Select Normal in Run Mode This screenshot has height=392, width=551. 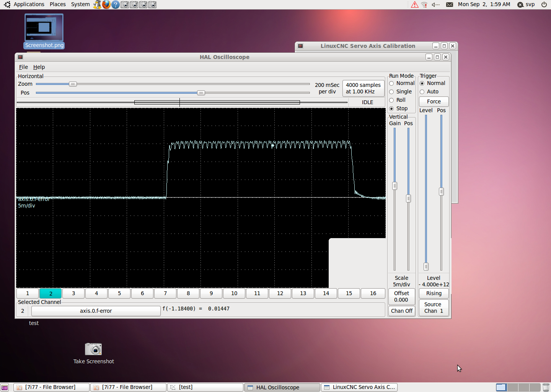point(391,83)
